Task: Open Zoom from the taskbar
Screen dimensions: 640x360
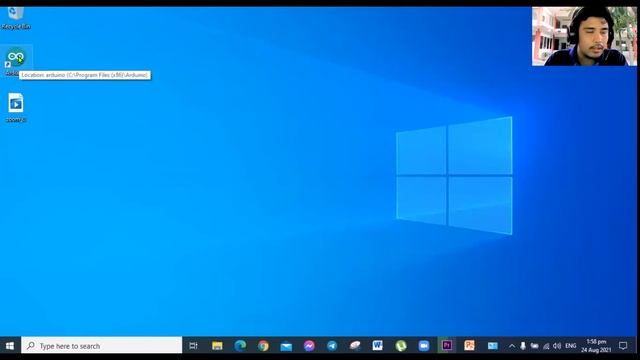Action: point(424,346)
